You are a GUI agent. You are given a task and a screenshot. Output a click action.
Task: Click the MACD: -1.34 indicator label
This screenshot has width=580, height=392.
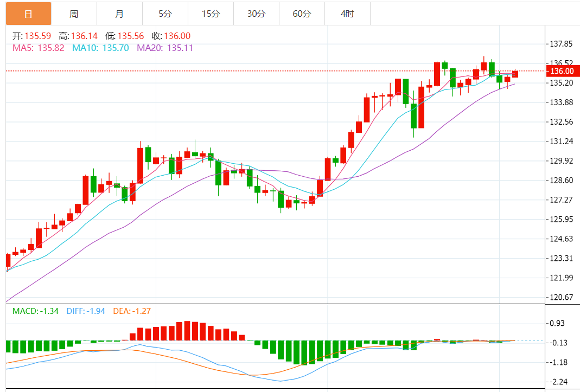click(x=35, y=311)
